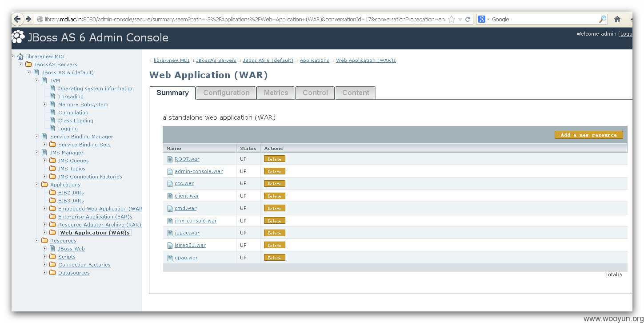Collapse the Service Binding Manager node
644x323 pixels.
37,137
